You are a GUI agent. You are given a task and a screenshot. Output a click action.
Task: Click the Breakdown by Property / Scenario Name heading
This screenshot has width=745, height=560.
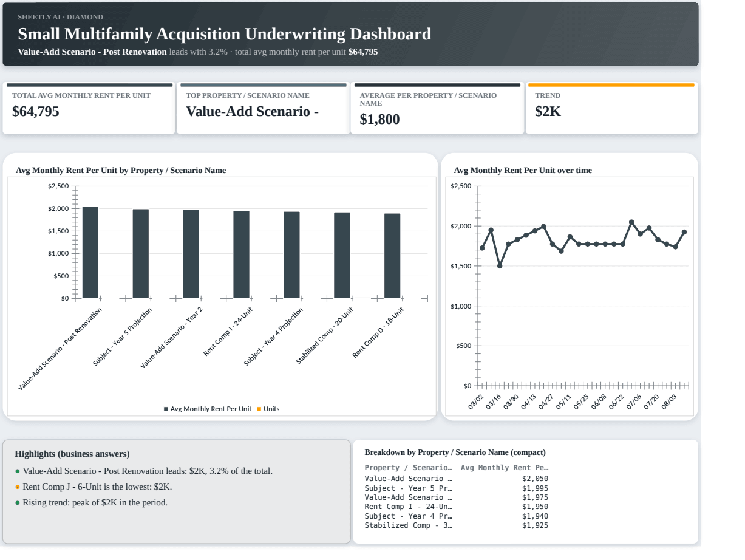tap(455, 452)
